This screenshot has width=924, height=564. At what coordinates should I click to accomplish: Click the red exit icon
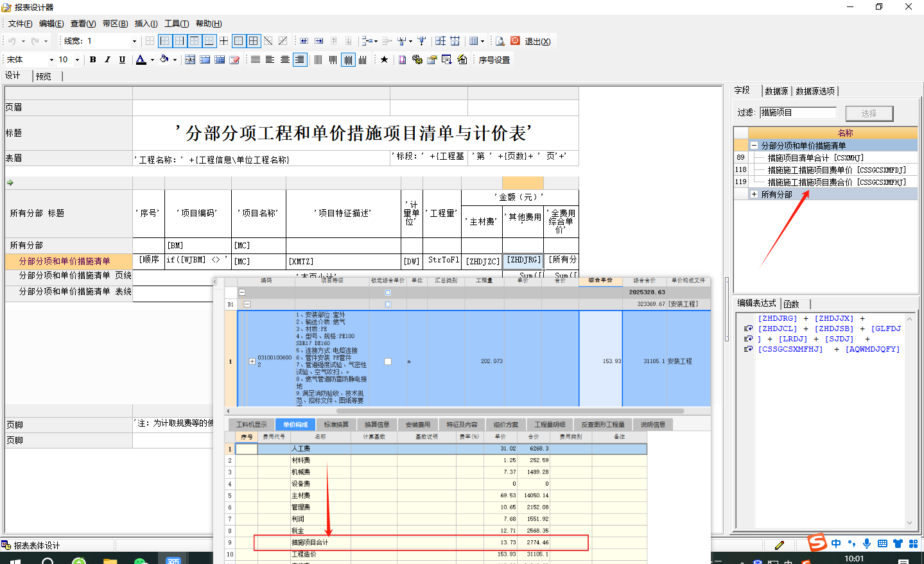(x=515, y=40)
